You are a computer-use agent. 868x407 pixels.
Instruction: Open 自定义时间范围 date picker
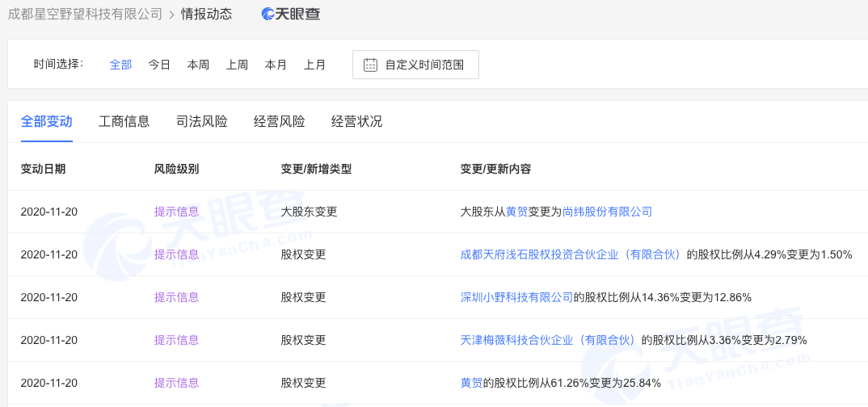[415, 65]
